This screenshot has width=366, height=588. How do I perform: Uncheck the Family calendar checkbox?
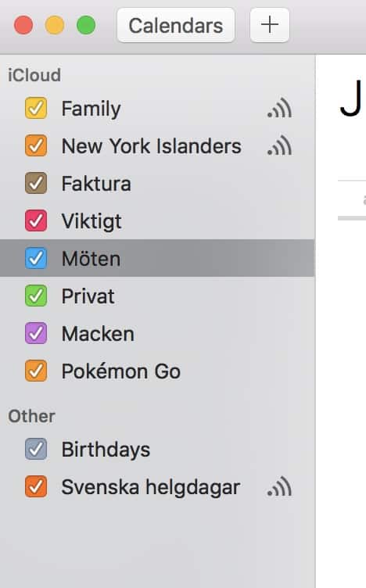36,109
